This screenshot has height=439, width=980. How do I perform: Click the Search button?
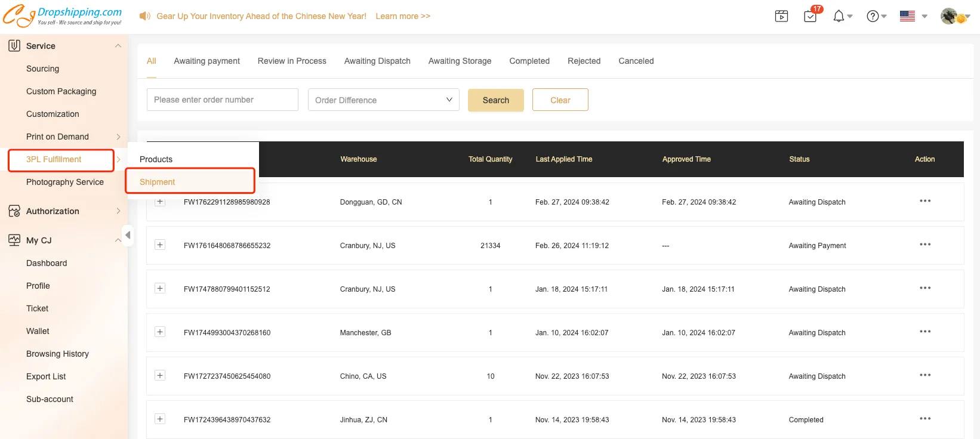pyautogui.click(x=495, y=100)
